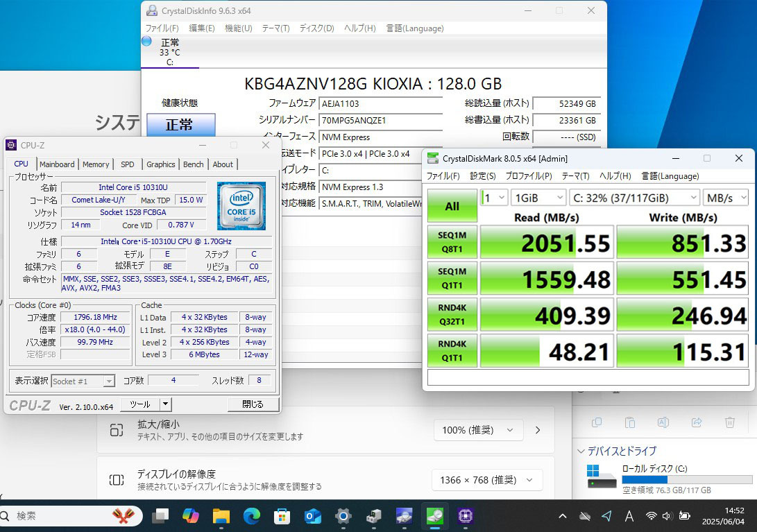Expand the ツール dropdown arrow in CPU-Z

166,404
